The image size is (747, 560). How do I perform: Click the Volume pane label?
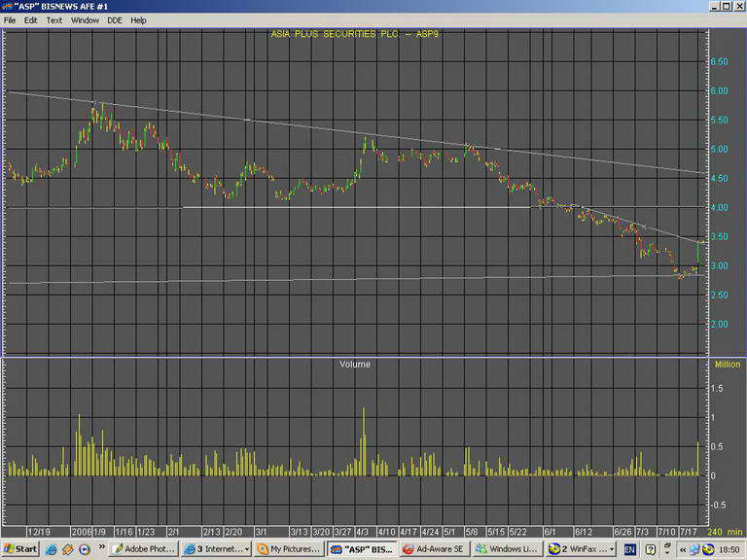point(355,365)
